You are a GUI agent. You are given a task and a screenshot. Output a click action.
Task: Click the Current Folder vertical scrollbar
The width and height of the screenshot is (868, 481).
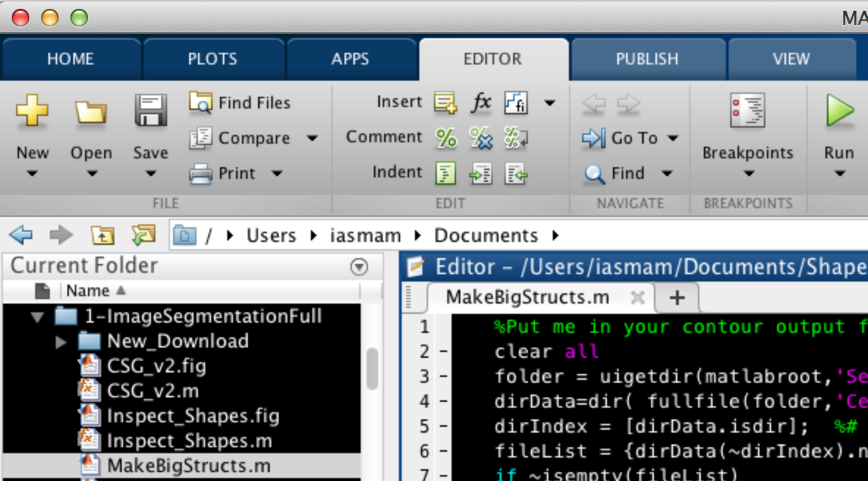[x=372, y=369]
